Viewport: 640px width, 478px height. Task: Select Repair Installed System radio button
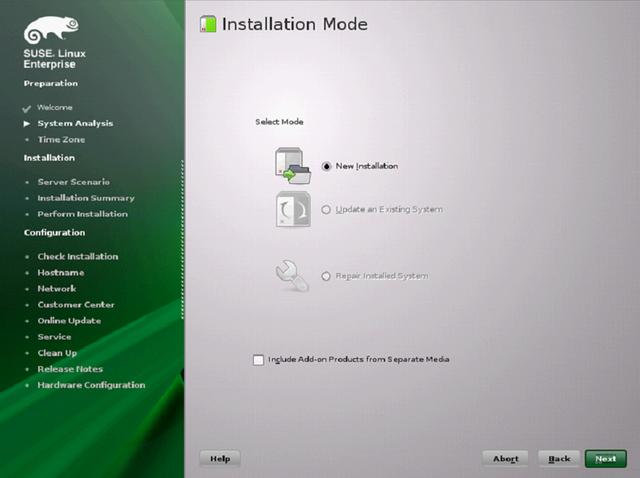point(326,276)
